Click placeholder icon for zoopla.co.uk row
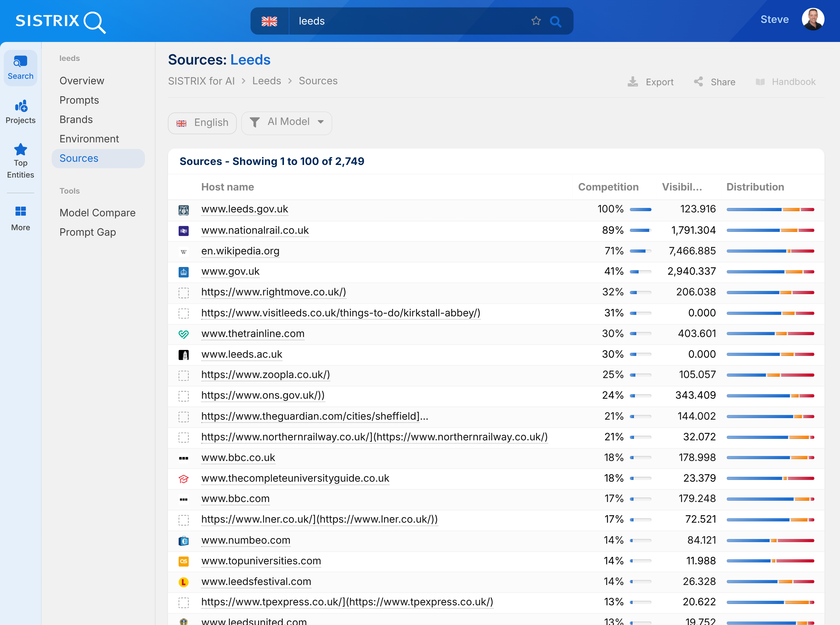 click(x=184, y=375)
